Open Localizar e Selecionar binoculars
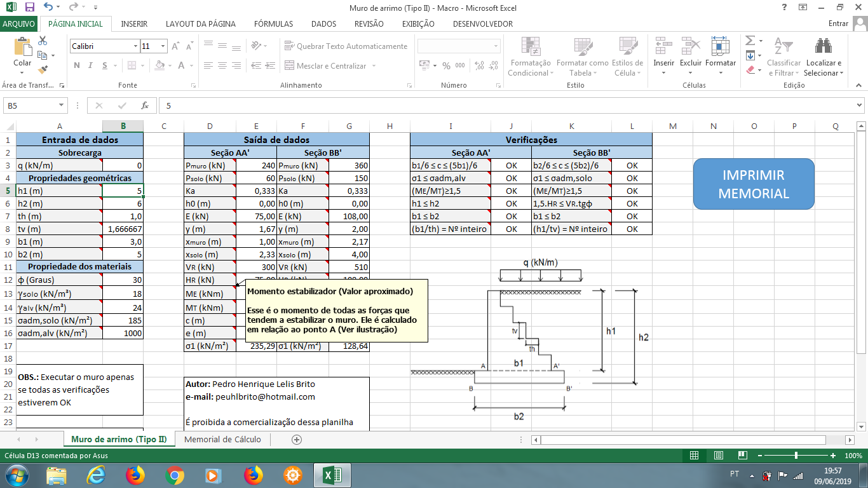This screenshot has height=488, width=868. click(824, 57)
